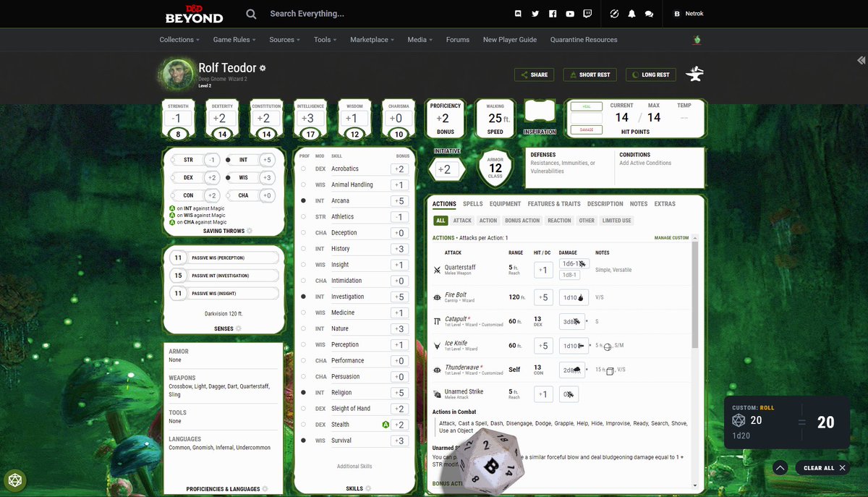Click the Survival proficiency dot
This screenshot has width=868, height=497.
tap(303, 441)
